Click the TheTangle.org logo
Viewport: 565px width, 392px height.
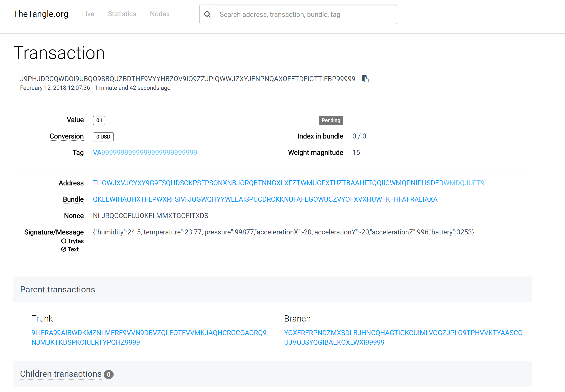[41, 14]
